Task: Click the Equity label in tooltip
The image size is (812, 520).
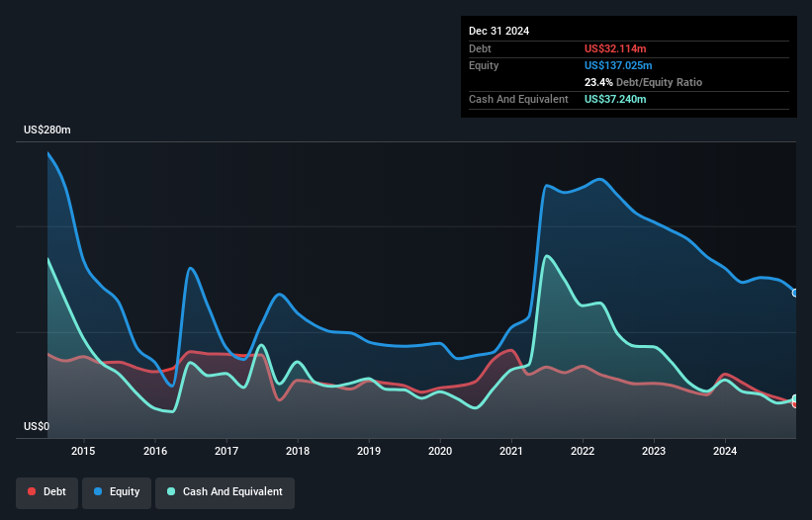Action: point(484,65)
